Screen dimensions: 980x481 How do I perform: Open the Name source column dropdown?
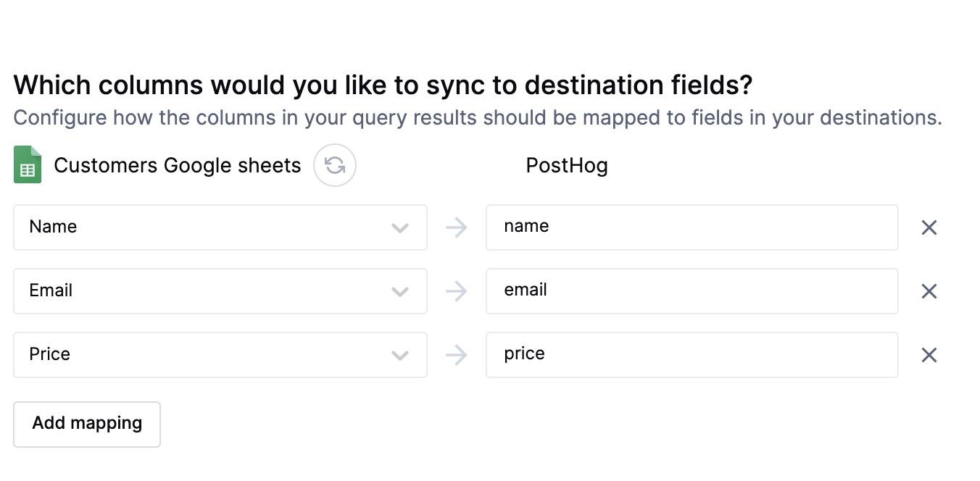(220, 227)
